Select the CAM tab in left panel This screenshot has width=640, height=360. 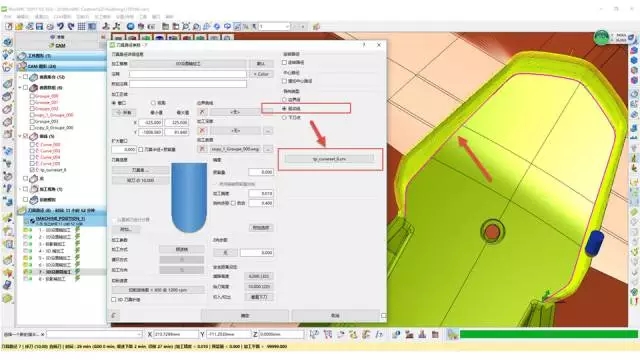point(60,45)
